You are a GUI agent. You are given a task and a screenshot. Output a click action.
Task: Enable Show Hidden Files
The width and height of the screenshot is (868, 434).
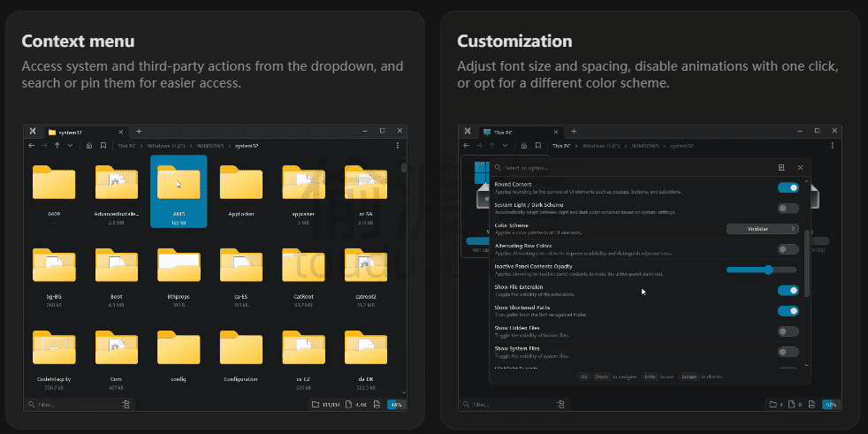[x=788, y=331]
